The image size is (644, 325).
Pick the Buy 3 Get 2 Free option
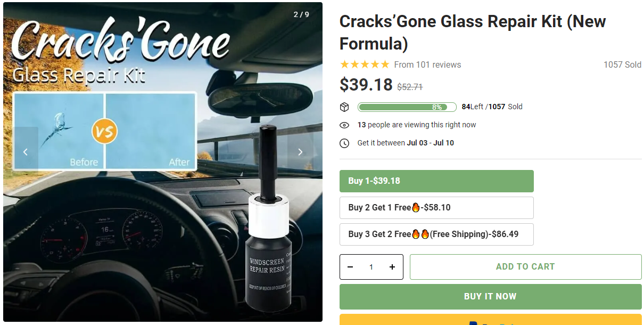coord(436,234)
